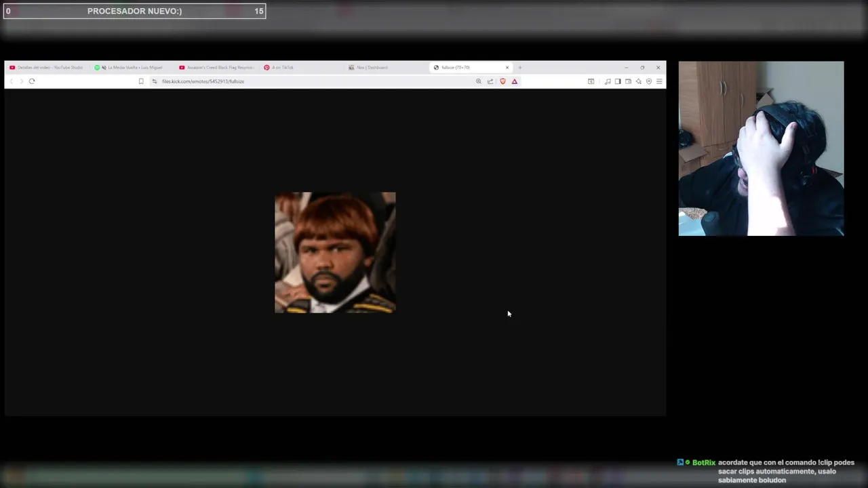The width and height of the screenshot is (868, 488).
Task: Switch to the Assassin's Creed Black Flag tab
Action: (x=216, y=68)
